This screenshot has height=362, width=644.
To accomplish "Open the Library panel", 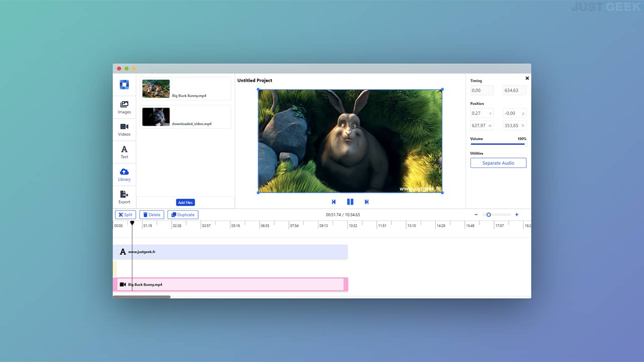I will point(124,174).
